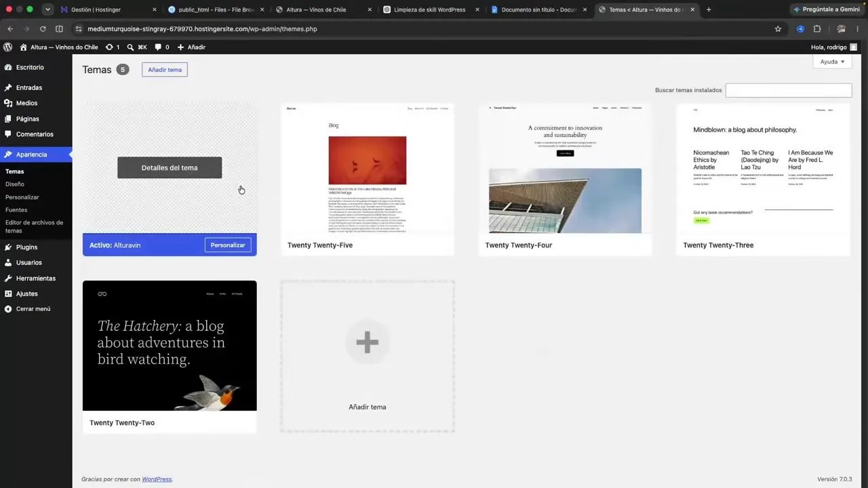The height and width of the screenshot is (488, 868).
Task: Toggle the browser side panel icon
Action: (x=59, y=29)
